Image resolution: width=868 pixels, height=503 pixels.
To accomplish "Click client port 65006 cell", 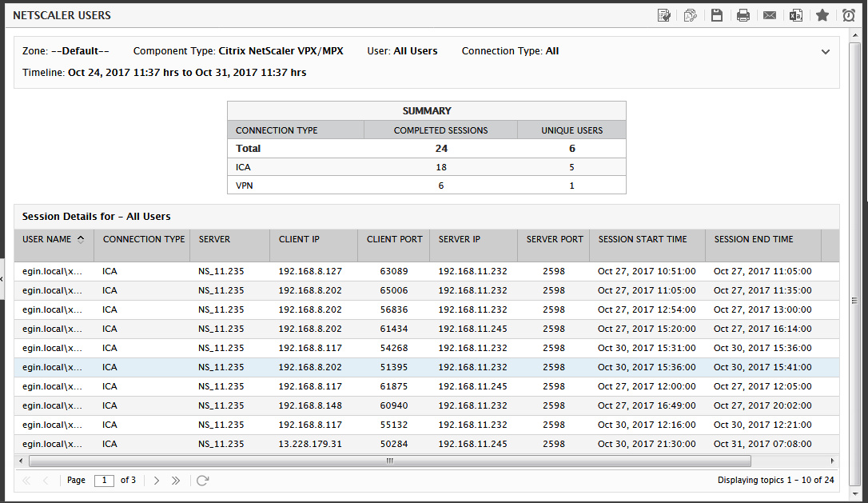I will [394, 290].
